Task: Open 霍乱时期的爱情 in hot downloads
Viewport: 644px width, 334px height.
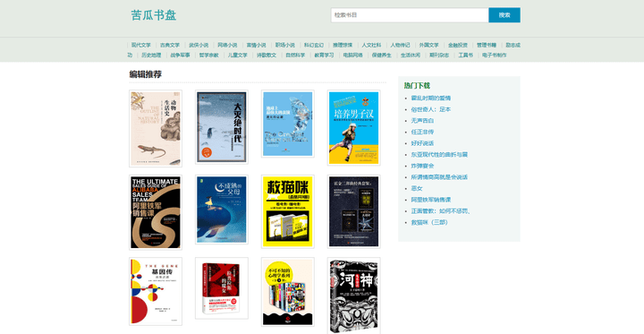Action: (431, 98)
